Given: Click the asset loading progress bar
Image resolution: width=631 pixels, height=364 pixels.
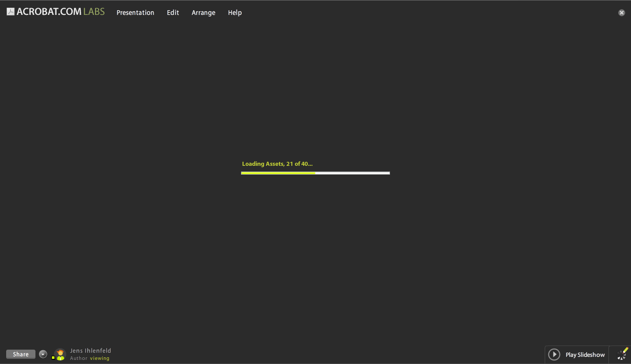Looking at the screenshot, I should pyautogui.click(x=315, y=173).
